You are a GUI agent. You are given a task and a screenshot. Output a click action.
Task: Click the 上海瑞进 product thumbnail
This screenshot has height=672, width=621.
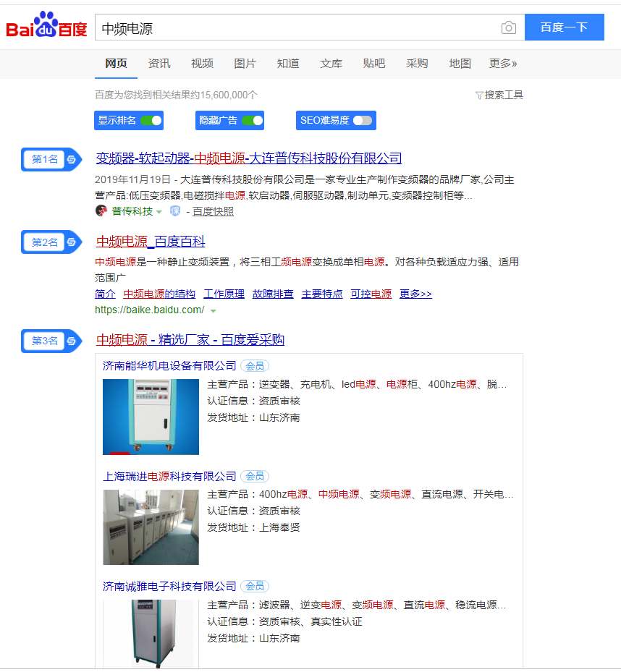[x=151, y=527]
